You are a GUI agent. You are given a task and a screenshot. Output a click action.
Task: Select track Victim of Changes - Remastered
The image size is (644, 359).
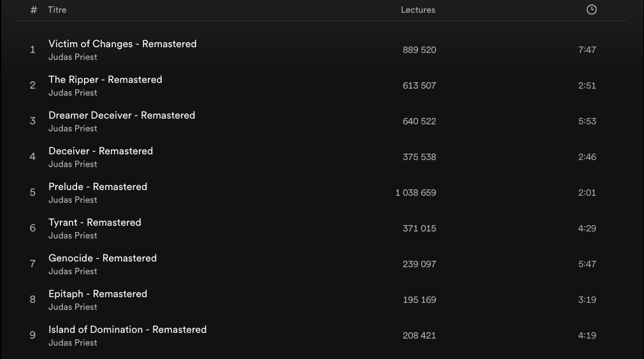(x=122, y=44)
